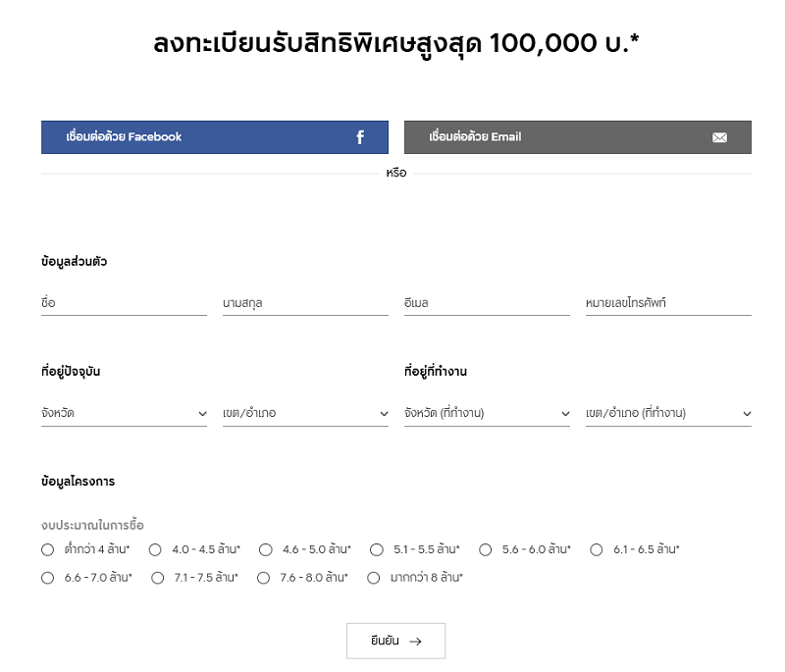This screenshot has width=785, height=672.
Task: Click the envelope Email icon
Action: (x=719, y=137)
